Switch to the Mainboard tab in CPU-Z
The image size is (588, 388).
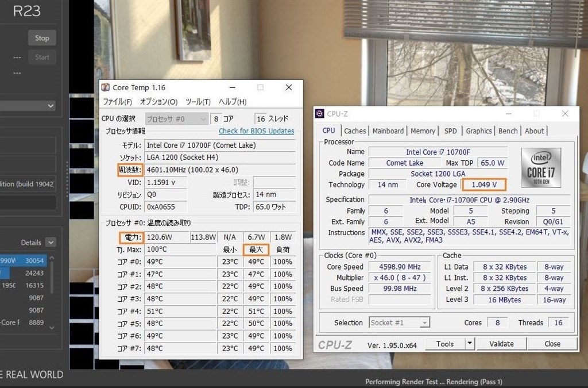(x=388, y=131)
